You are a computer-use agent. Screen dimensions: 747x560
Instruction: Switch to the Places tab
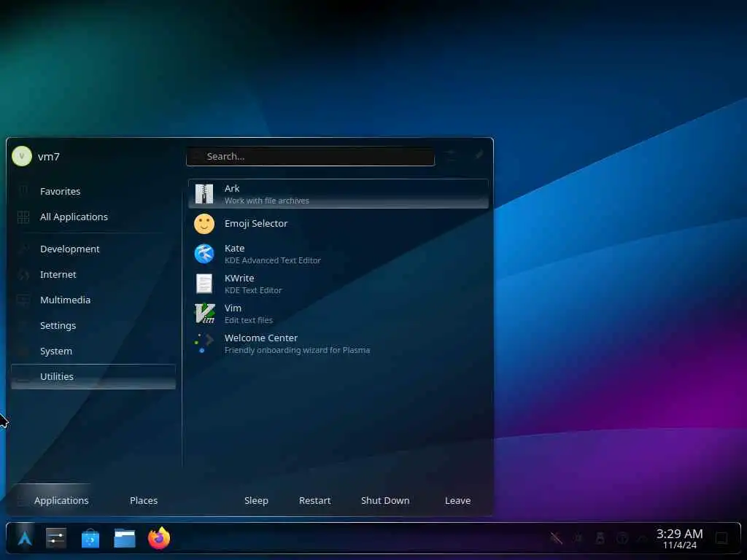click(x=144, y=500)
